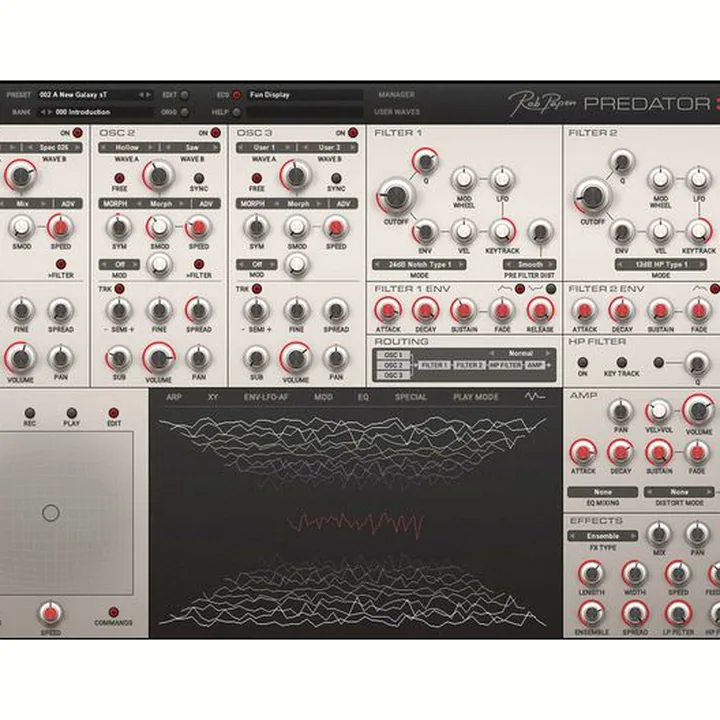Viewport: 720px width, 720px height.
Task: Click Filter 1 Env RELEASE knob
Action: tap(540, 311)
